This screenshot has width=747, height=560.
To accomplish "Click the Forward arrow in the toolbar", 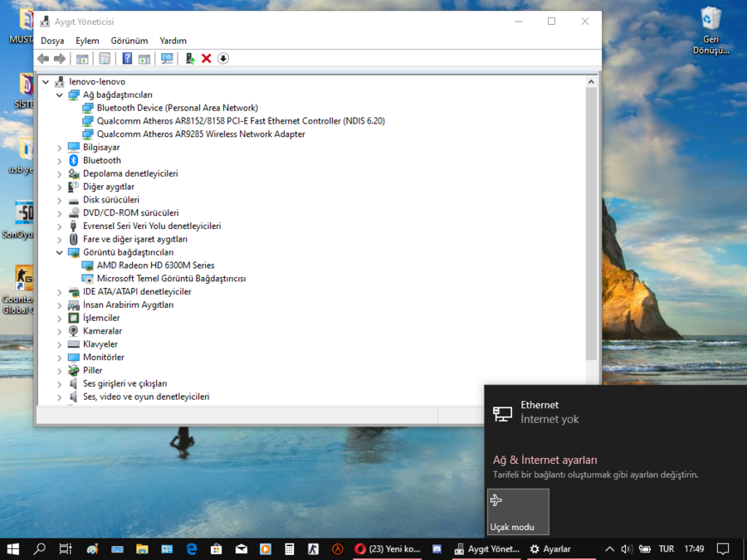I will coord(60,59).
